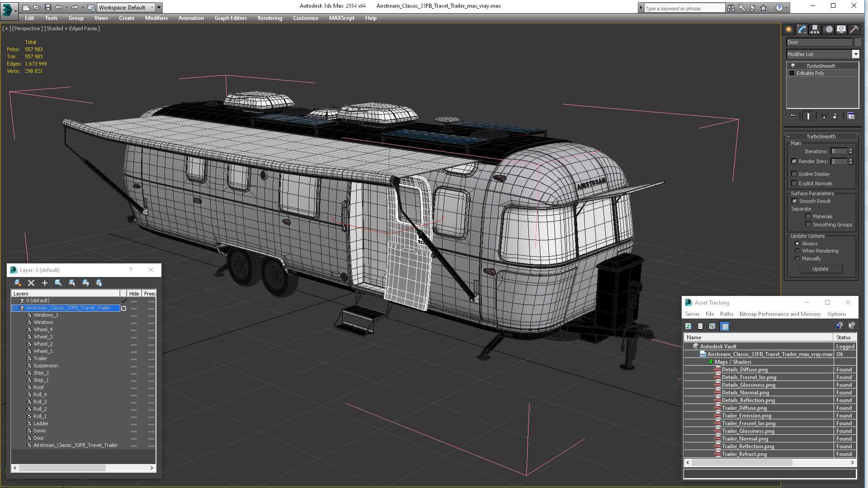Select When Rendering update option
This screenshot has height=488, width=868.
click(x=797, y=251)
